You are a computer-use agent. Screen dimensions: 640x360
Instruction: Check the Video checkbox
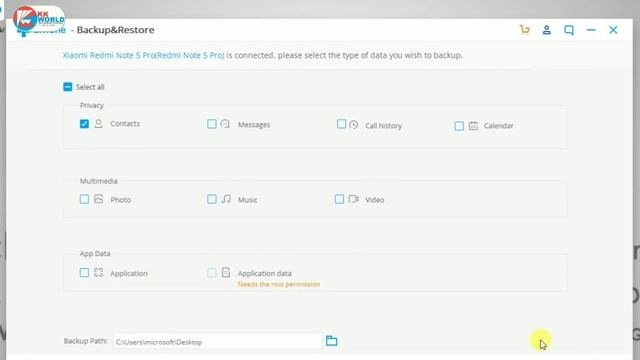(x=339, y=199)
